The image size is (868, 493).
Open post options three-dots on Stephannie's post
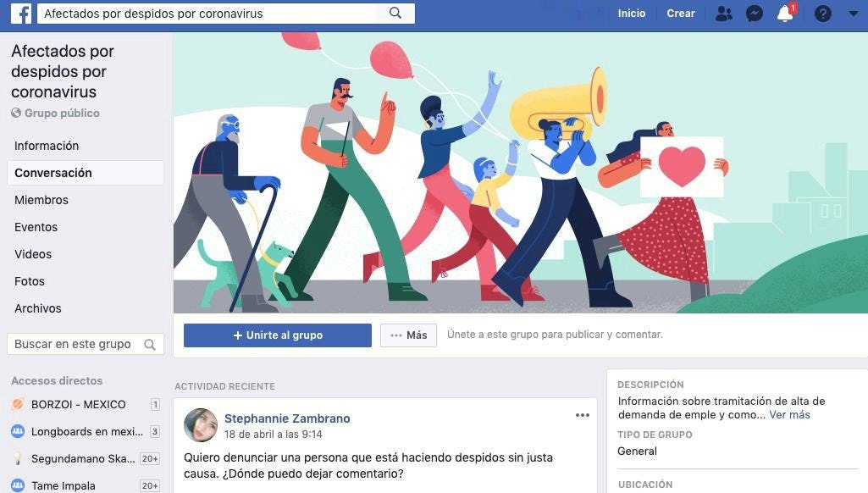point(583,415)
